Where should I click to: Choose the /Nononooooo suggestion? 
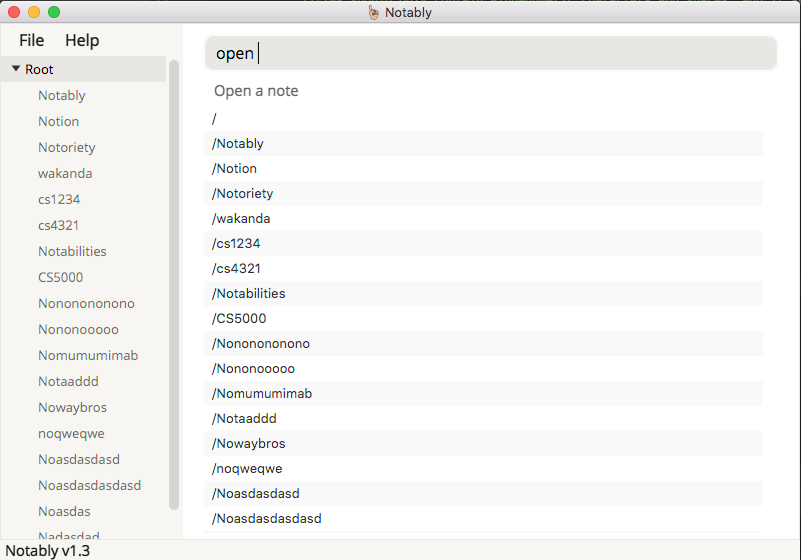[x=483, y=369]
